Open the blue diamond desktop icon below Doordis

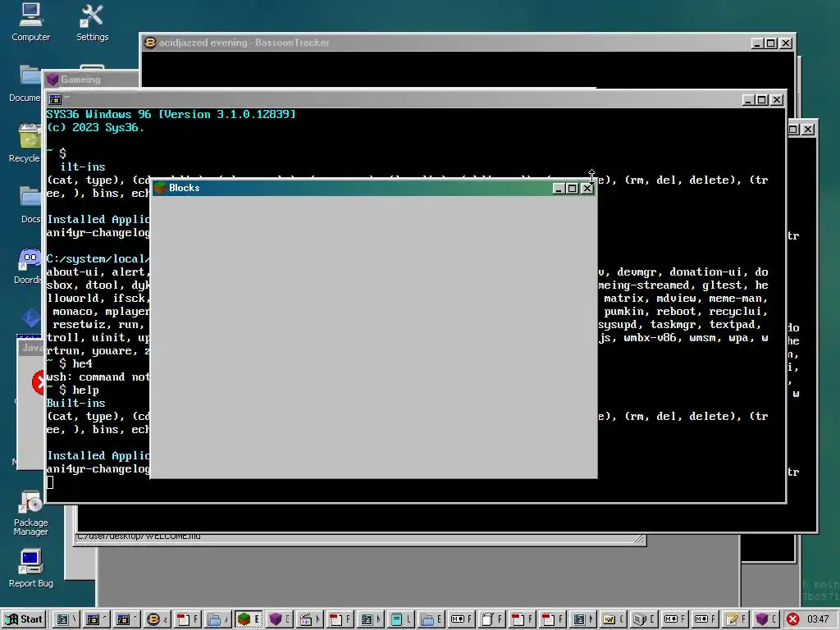(30, 318)
